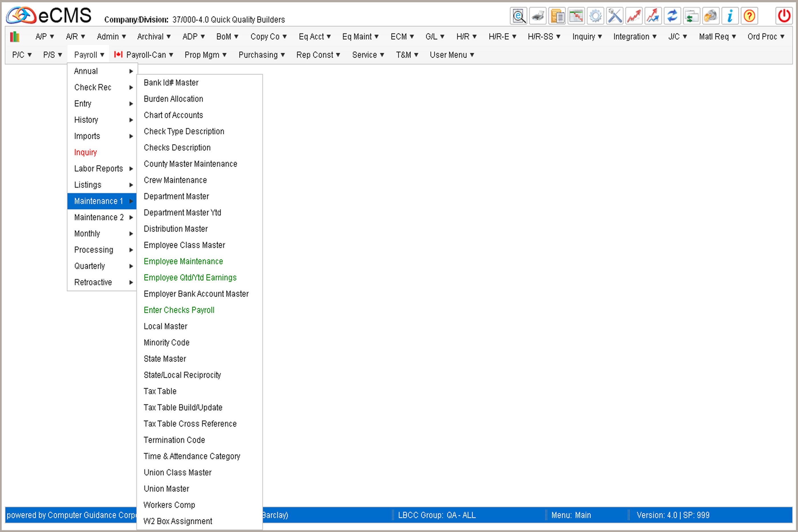Open the Purchasing dropdown menu
The width and height of the screenshot is (798, 532).
pyautogui.click(x=261, y=55)
